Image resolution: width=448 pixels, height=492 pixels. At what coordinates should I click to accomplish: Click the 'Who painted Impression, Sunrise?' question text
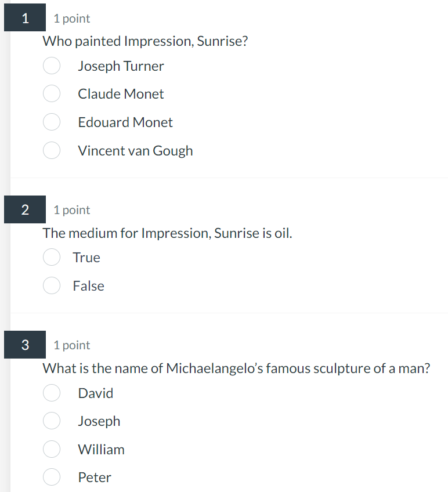click(144, 41)
